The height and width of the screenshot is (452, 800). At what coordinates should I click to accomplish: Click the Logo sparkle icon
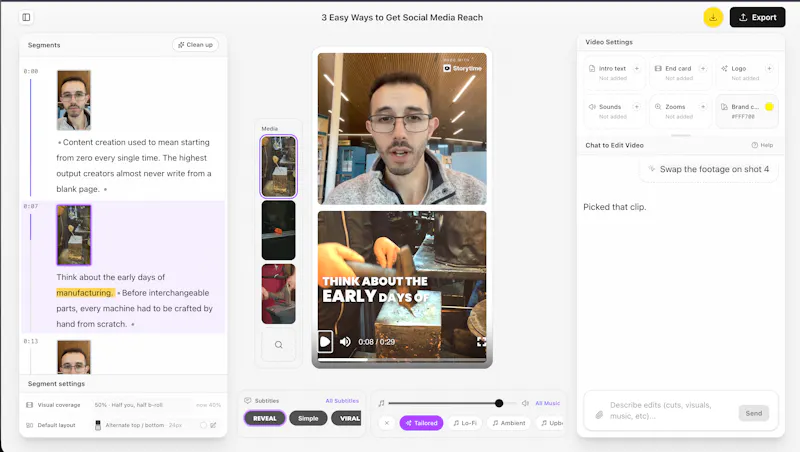coord(724,68)
